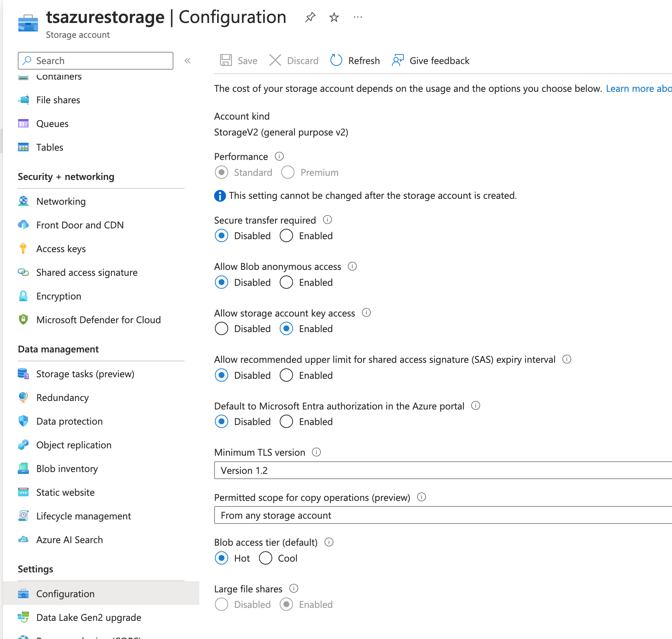Viewport: 672px width, 639px height.
Task: Click the Azure AI Search icon
Action: 23,539
